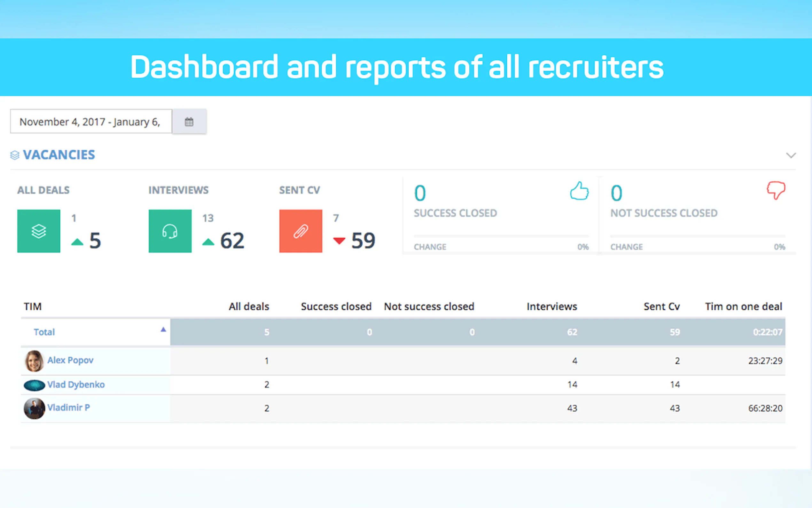Viewport: 812px width, 508px height.
Task: Sort by the Interviews column header
Action: click(551, 306)
